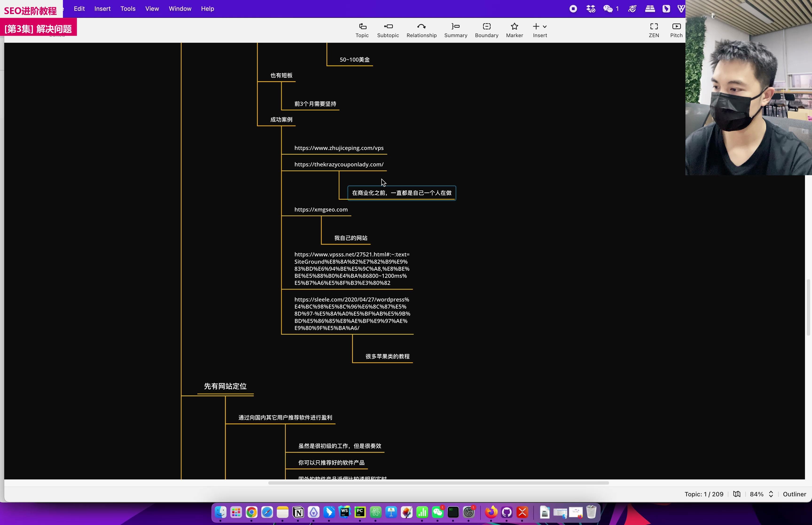Image resolution: width=812 pixels, height=525 pixels.
Task: Select the 虽然是很初级的工作 topic
Action: click(x=339, y=446)
